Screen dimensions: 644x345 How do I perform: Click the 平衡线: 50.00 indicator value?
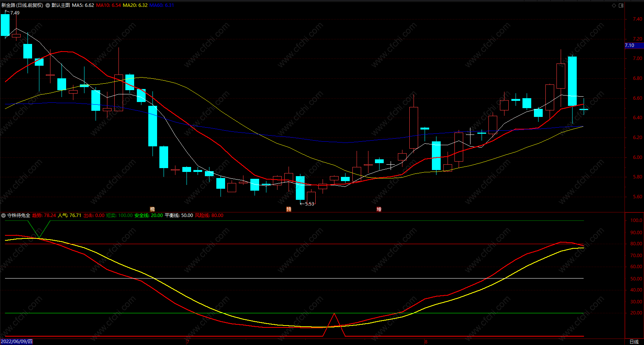coord(179,215)
